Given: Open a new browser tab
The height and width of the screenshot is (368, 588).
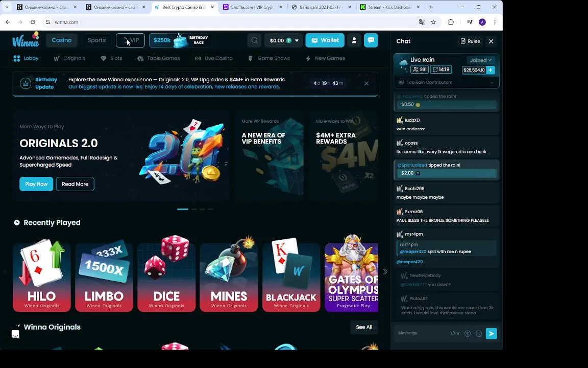Looking at the screenshot, I should [430, 7].
